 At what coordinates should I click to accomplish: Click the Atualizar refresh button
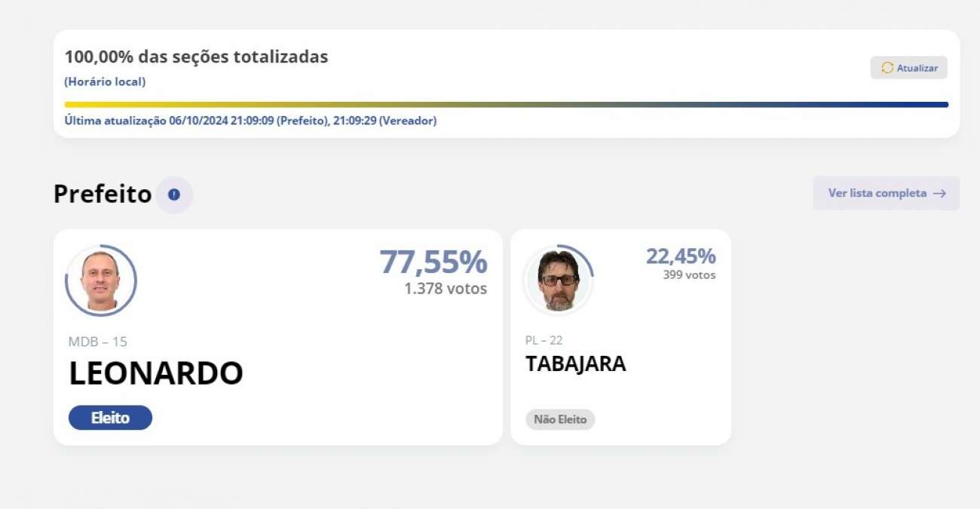[x=908, y=68]
